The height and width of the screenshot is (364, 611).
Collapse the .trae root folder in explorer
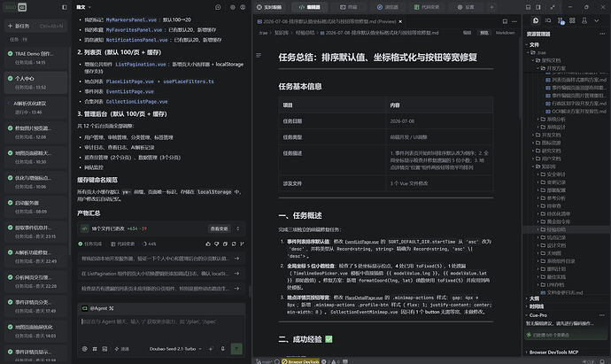click(x=537, y=52)
